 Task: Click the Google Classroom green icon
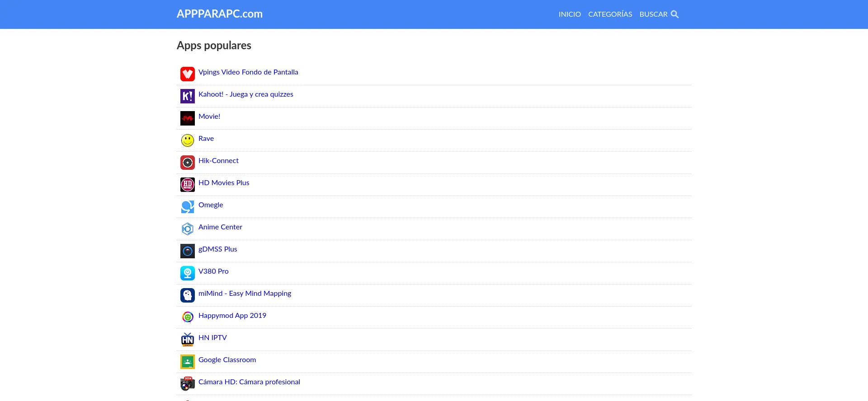click(188, 362)
